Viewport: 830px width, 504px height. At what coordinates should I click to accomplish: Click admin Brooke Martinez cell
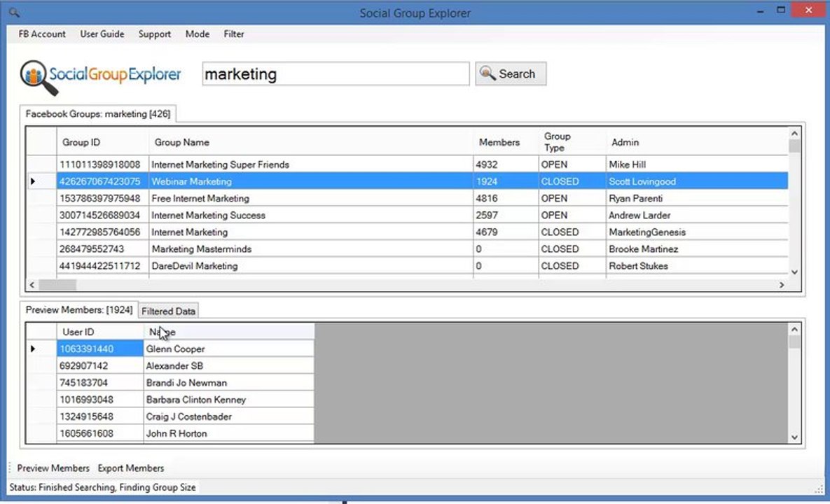(x=697, y=249)
